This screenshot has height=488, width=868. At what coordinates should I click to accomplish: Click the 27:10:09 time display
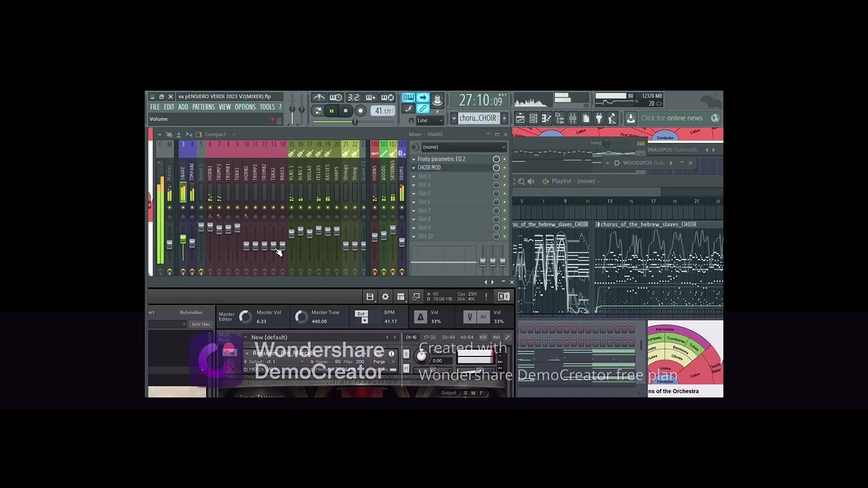(480, 101)
